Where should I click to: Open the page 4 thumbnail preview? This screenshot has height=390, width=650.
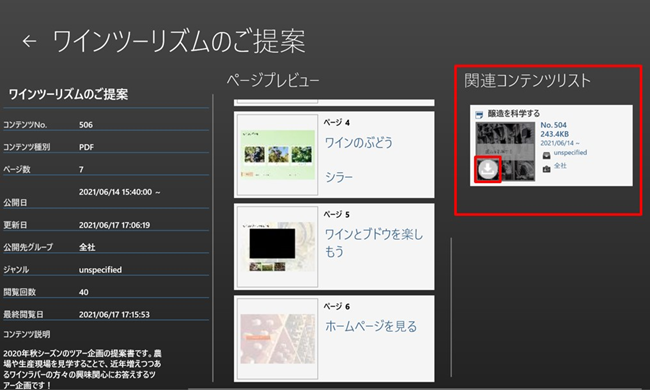click(277, 155)
